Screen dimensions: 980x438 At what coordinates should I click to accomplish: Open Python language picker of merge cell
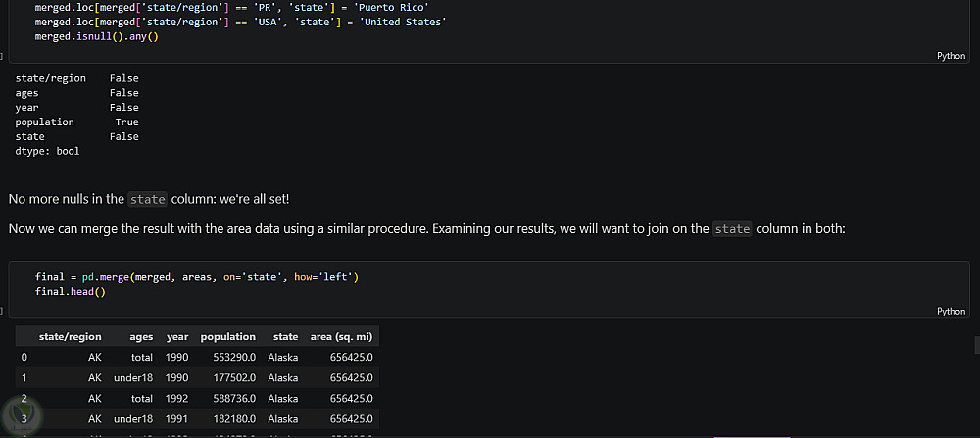click(x=951, y=312)
